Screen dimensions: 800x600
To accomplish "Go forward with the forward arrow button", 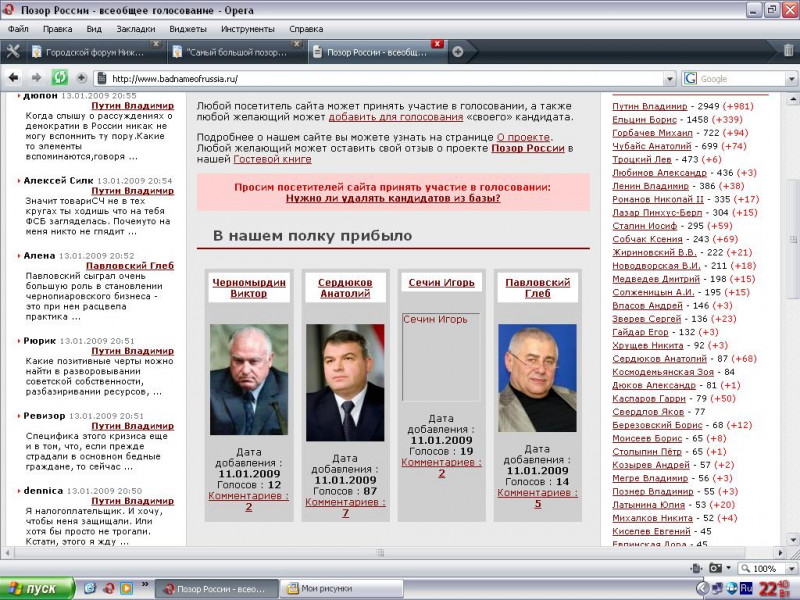I will coord(36,78).
